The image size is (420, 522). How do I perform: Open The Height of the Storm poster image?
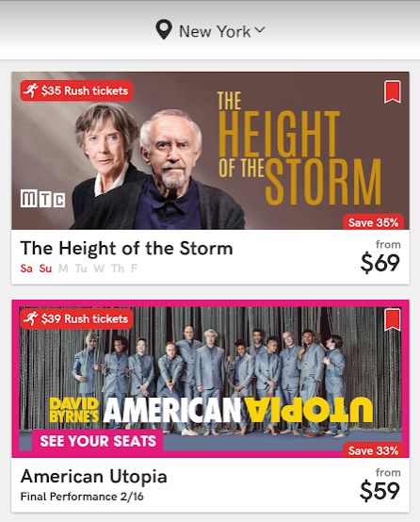pyautogui.click(x=210, y=151)
